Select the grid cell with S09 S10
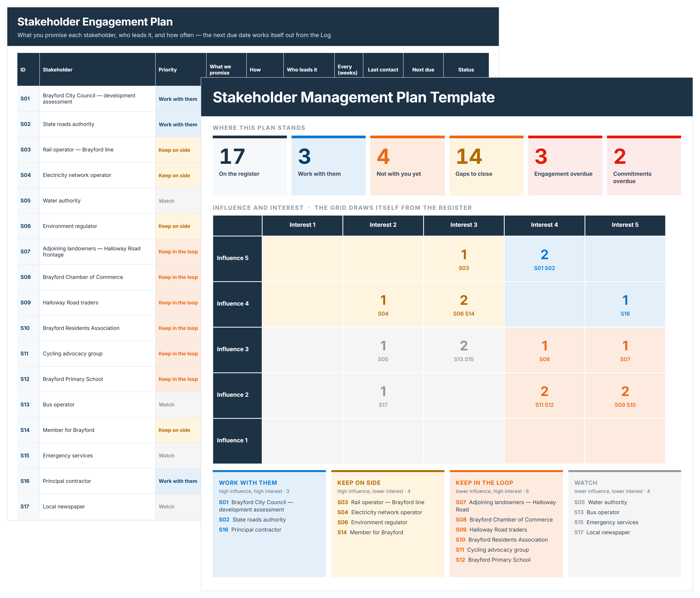Screen dimensions: 700x598 [x=625, y=396]
